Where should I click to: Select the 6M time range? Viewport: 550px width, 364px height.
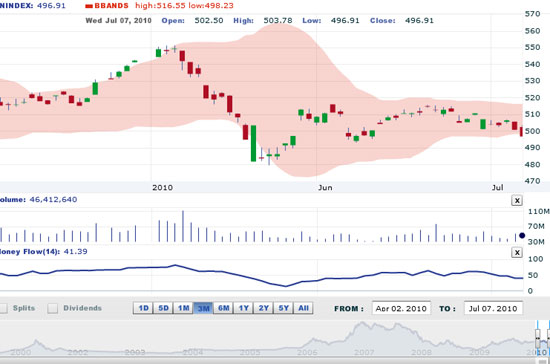[223, 308]
